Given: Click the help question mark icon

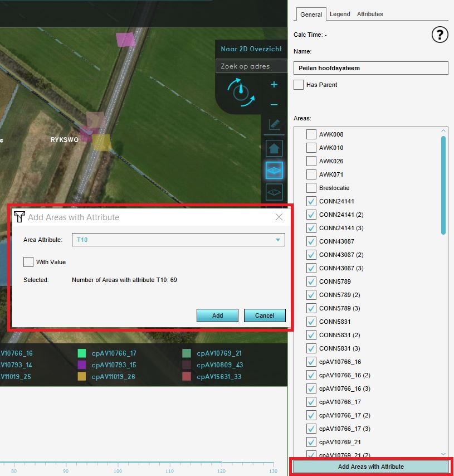Looking at the screenshot, I should tap(440, 35).
